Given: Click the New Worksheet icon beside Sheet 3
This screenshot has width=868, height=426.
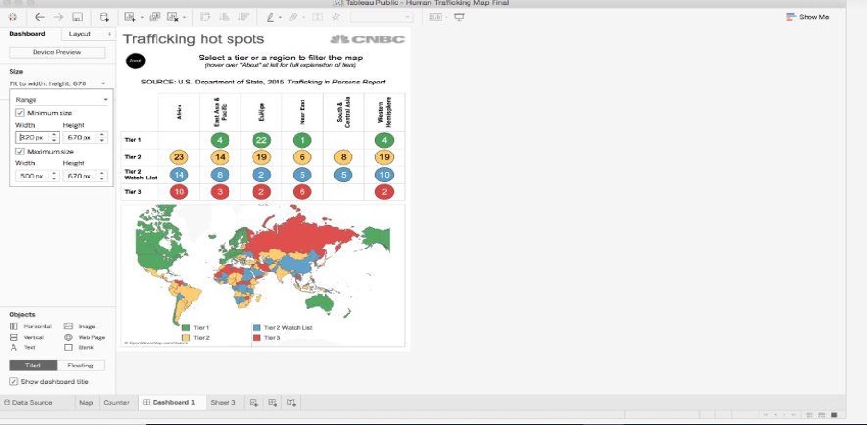Looking at the screenshot, I should click(253, 402).
